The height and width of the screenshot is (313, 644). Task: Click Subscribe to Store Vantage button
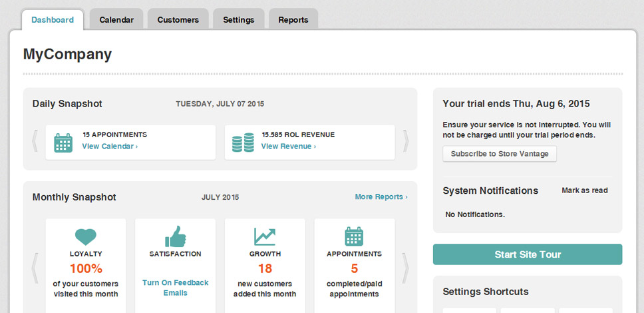click(500, 154)
